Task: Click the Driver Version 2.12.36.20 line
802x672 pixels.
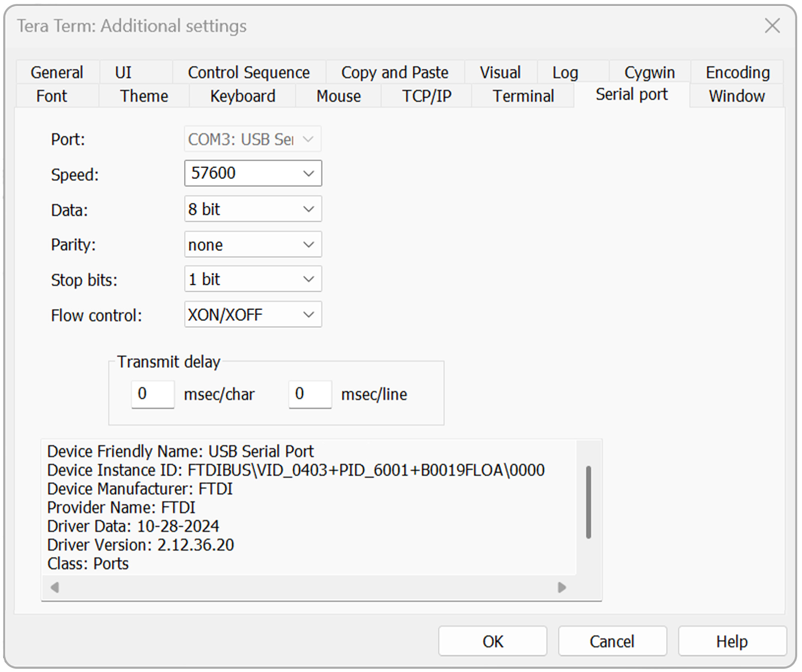Action: (x=140, y=545)
